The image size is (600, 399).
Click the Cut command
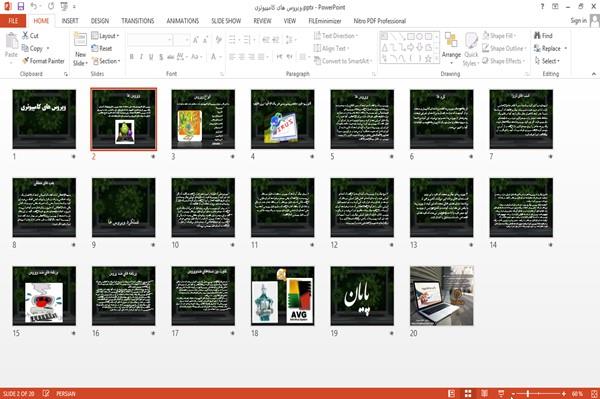tap(30, 36)
